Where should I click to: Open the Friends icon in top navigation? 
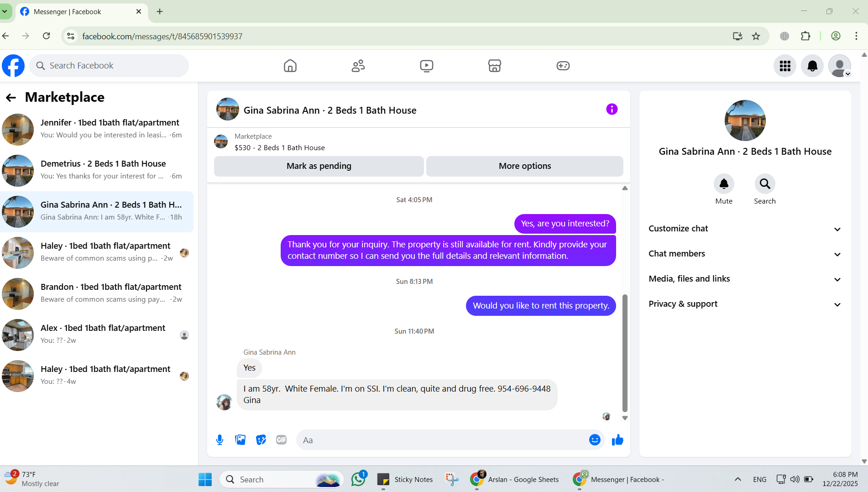[x=358, y=66]
